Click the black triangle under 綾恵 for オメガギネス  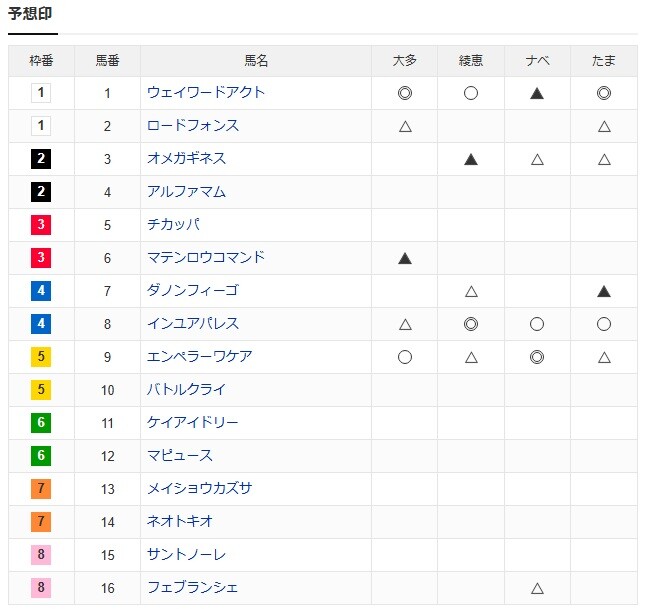[x=471, y=159]
